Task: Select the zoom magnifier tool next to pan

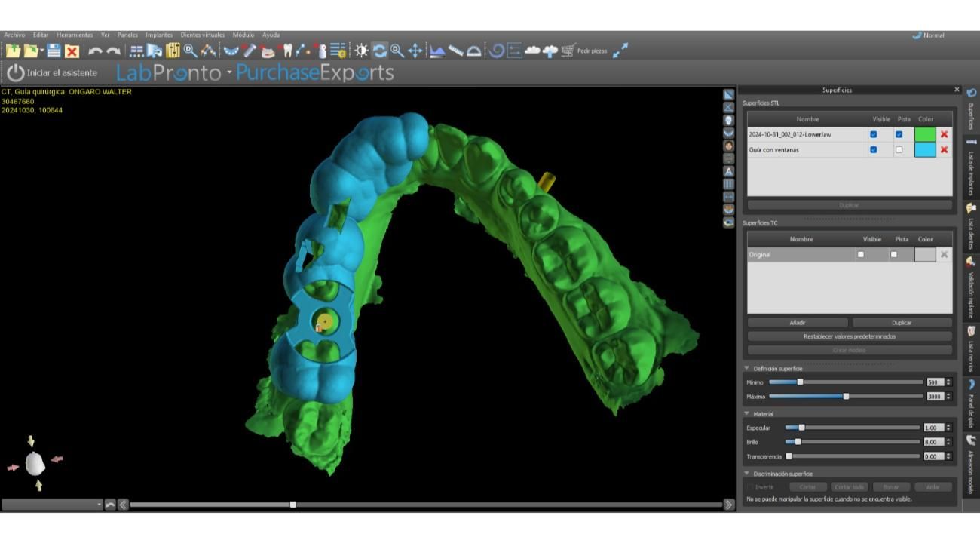Action: tap(397, 51)
